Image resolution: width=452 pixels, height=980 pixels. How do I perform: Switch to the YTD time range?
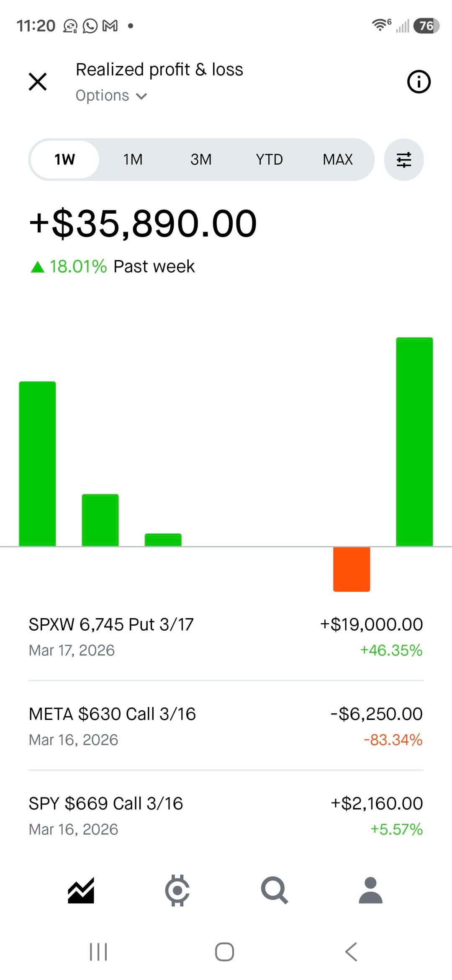coord(269,160)
